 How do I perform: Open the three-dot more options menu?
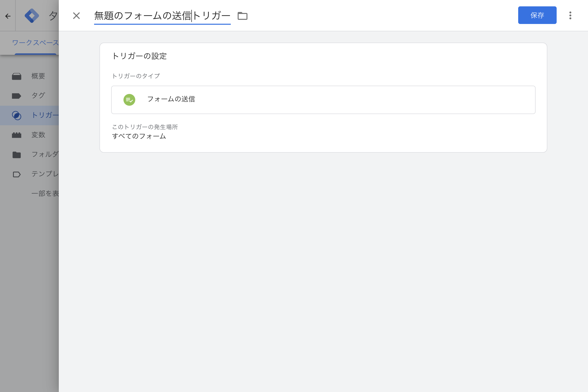(x=570, y=15)
